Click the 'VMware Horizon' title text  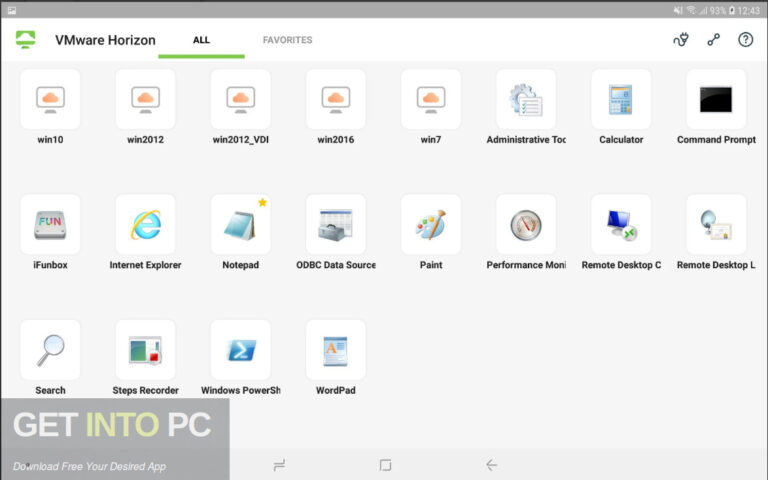click(x=105, y=40)
